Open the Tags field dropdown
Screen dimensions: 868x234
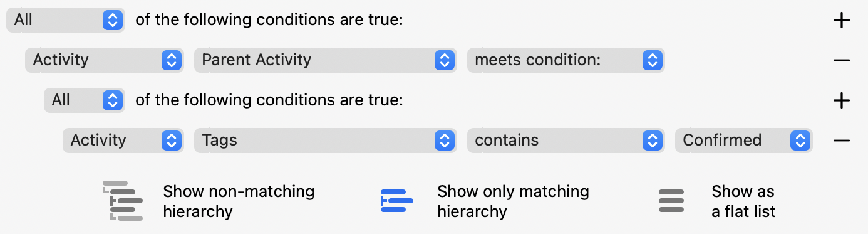point(325,141)
